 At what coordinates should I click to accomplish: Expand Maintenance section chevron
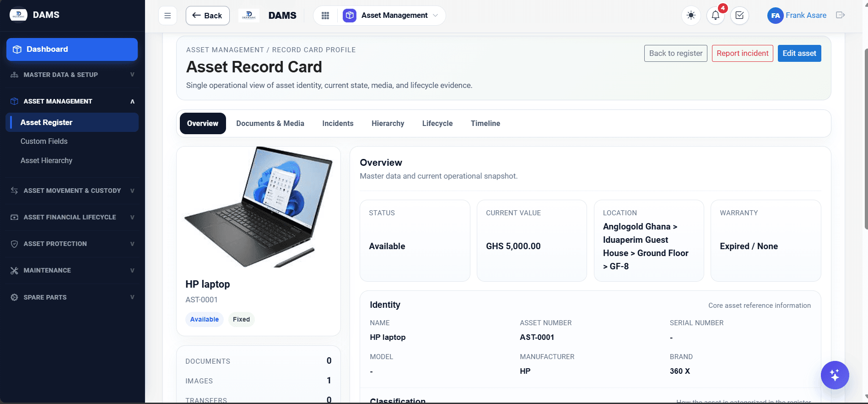pos(132,270)
